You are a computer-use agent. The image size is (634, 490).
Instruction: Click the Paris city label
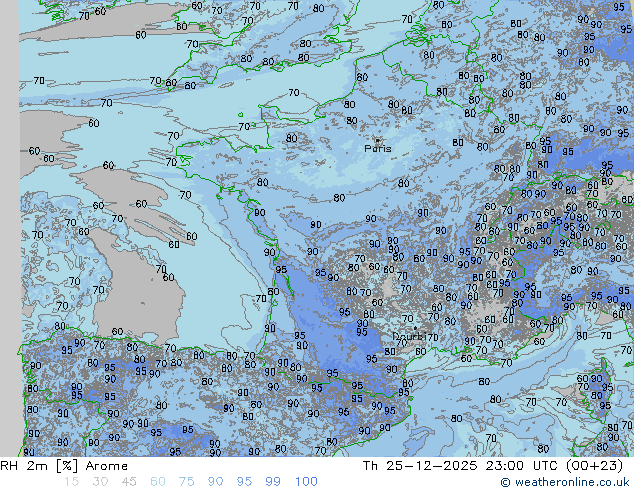coord(378,149)
